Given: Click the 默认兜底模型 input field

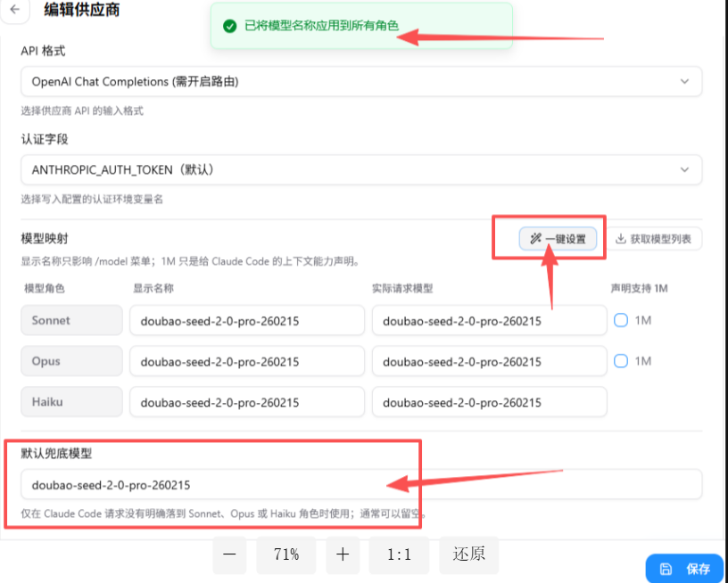Looking at the screenshot, I should pos(361,485).
